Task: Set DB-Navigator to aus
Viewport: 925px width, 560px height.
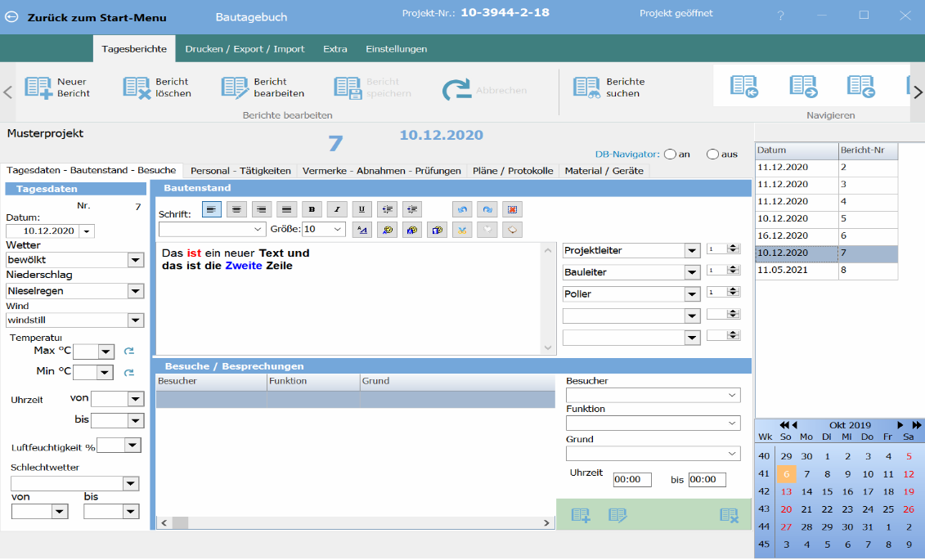Action: tap(712, 154)
